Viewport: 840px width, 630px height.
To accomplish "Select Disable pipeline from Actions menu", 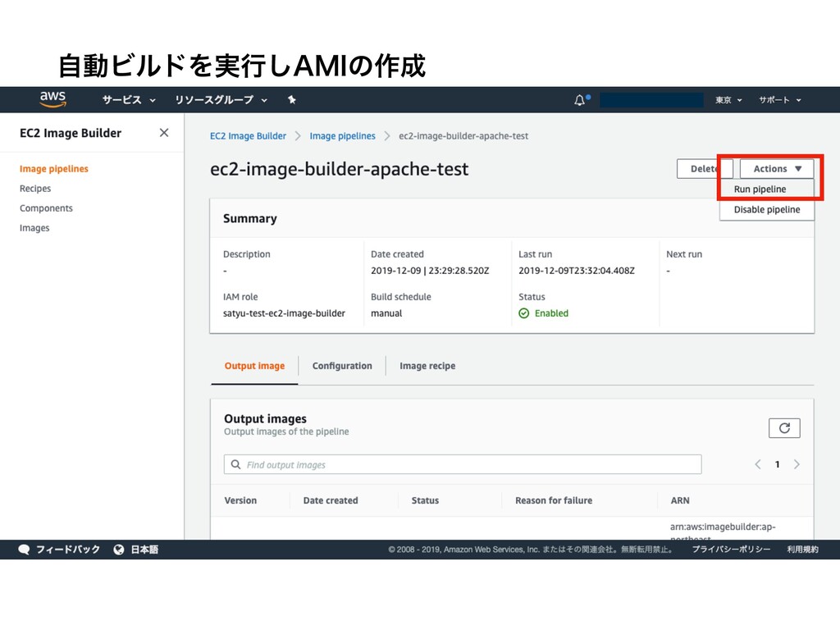I will coord(767,209).
